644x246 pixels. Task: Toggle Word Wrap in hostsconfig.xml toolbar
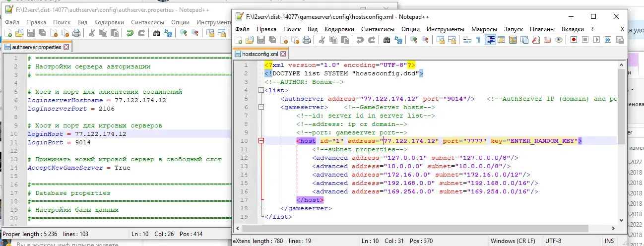click(x=467, y=40)
